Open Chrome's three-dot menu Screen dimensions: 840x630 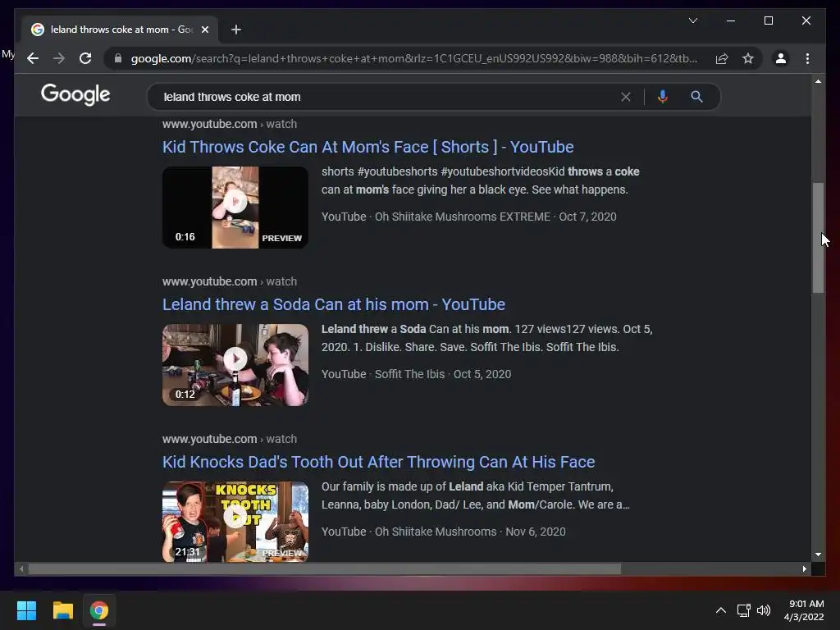point(807,58)
